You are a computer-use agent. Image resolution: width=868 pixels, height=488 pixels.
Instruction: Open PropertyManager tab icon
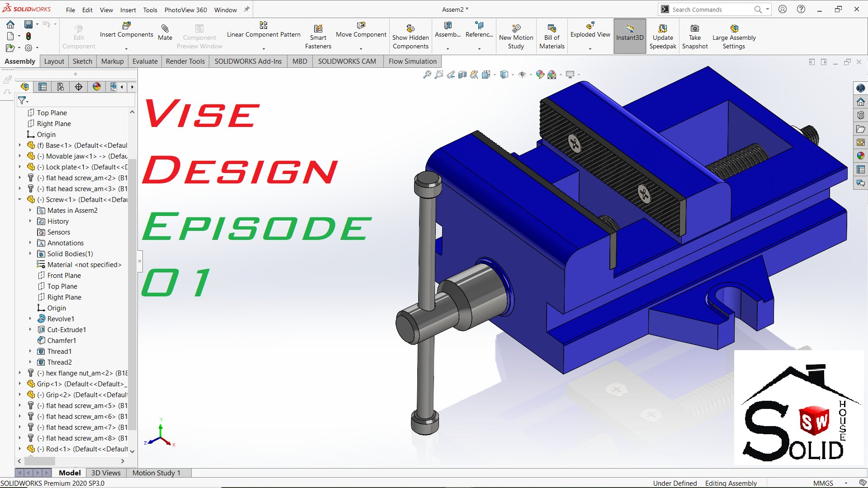[x=42, y=87]
